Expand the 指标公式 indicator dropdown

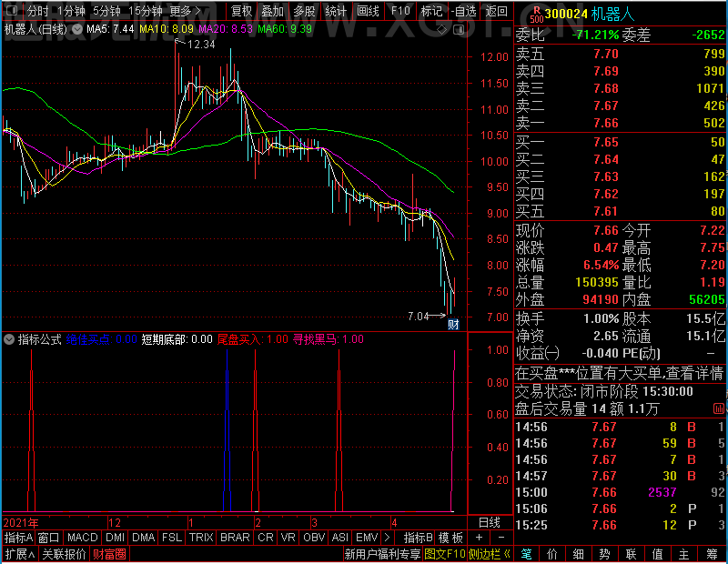(x=9, y=339)
